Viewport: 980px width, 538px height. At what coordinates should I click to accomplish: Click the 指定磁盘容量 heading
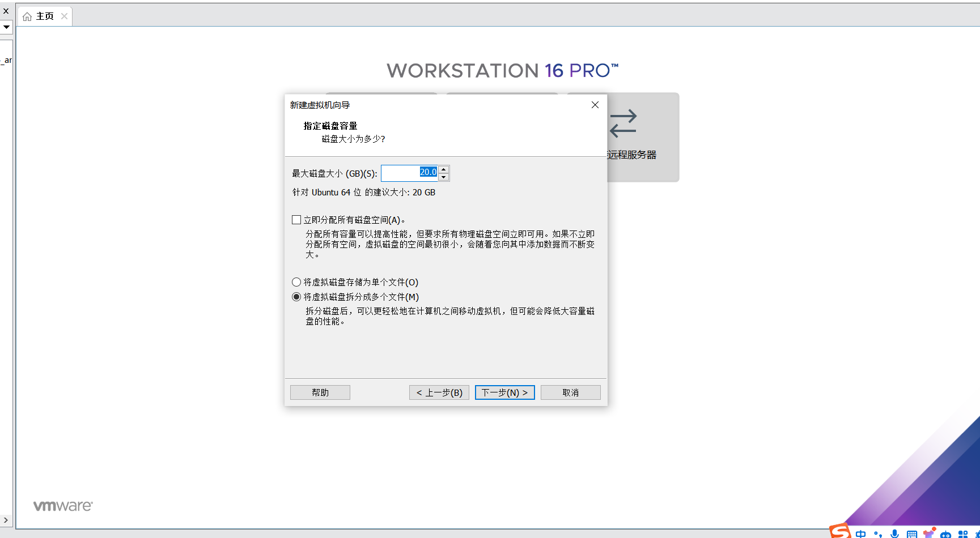330,126
